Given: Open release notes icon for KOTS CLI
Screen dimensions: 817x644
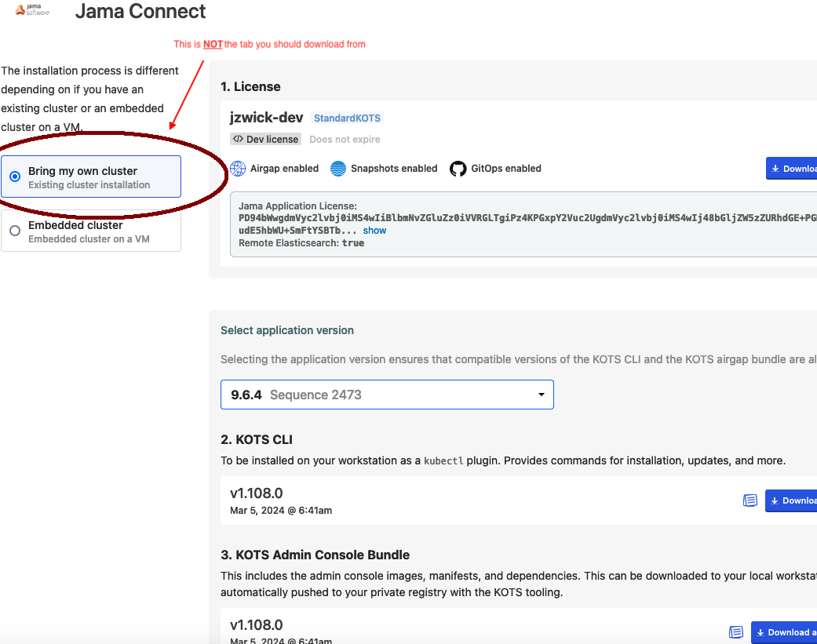Looking at the screenshot, I should pos(750,500).
